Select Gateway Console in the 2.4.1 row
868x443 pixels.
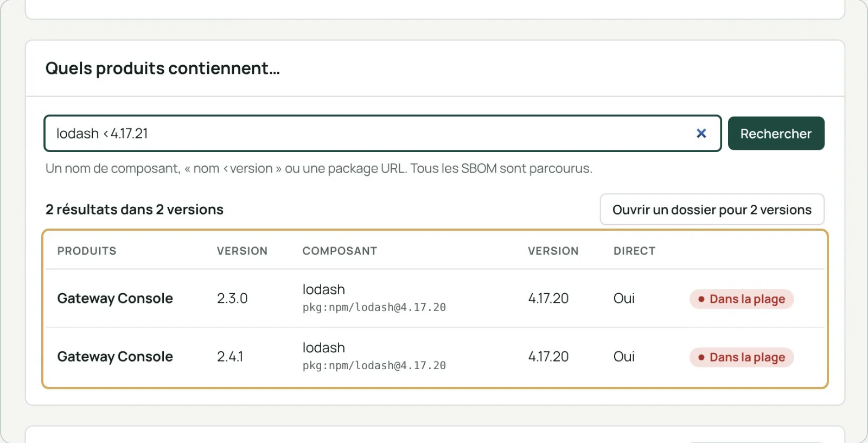tap(115, 357)
